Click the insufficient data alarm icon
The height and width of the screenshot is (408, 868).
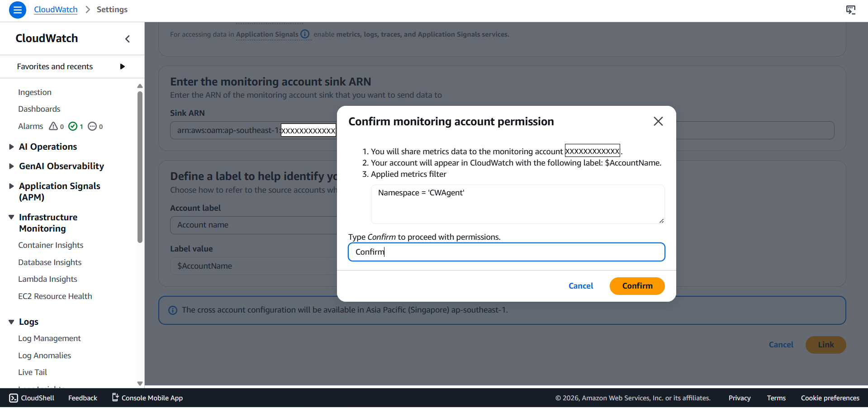point(92,126)
